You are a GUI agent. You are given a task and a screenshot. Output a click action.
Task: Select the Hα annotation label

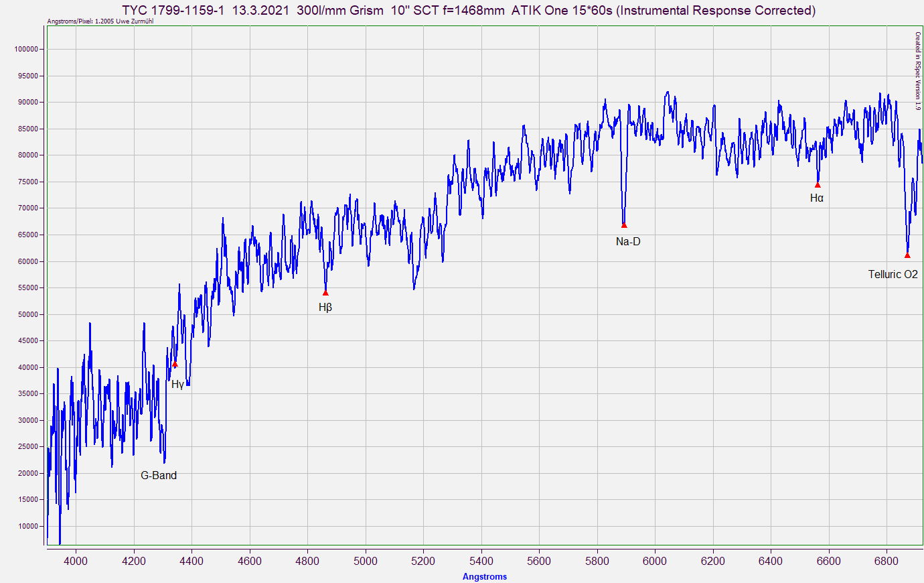[x=817, y=198]
